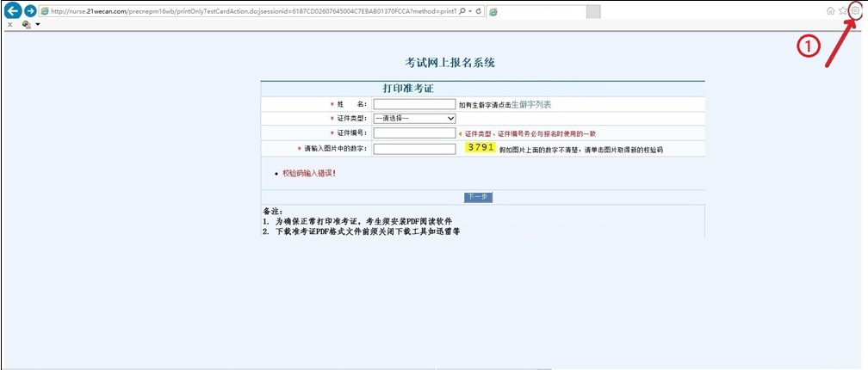Open the 生僻字列表 link
Screen dimensions: 868x370
tap(531, 104)
